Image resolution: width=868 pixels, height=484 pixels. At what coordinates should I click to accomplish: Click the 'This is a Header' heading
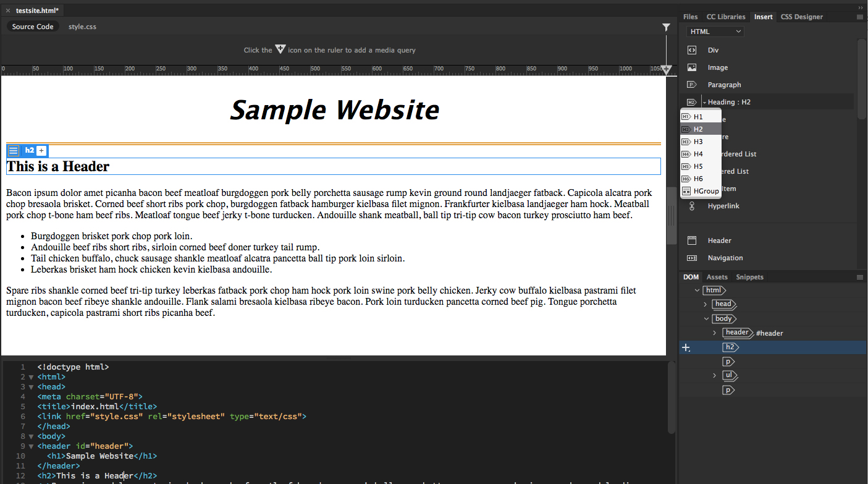[x=58, y=166]
